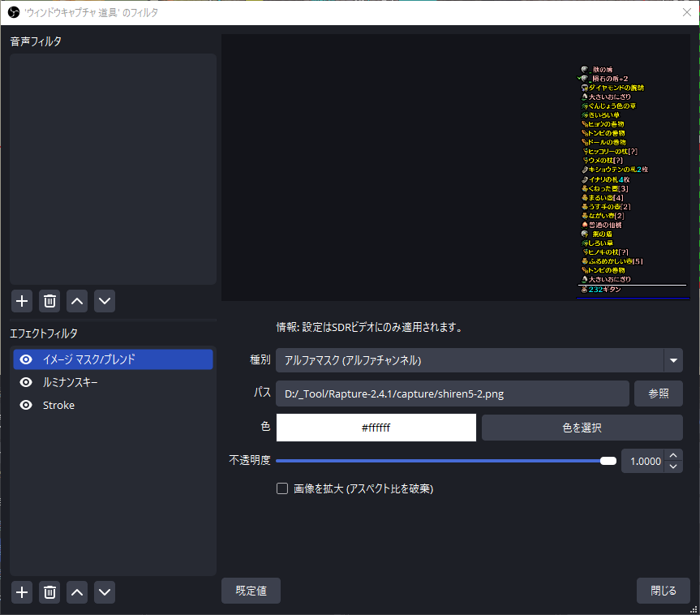The image size is (700, 615).
Task: Click 参照 to browse for mask image
Action: click(658, 394)
